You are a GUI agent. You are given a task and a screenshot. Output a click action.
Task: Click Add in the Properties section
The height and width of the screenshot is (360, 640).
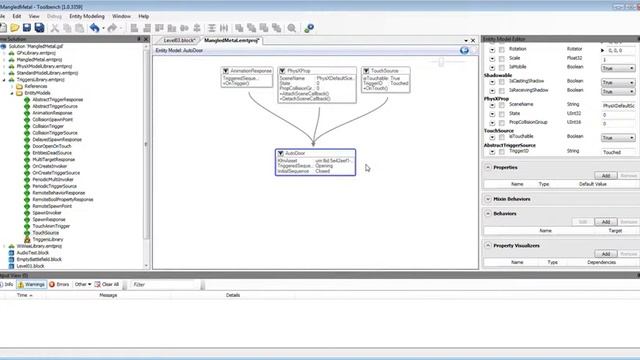pyautogui.click(x=606, y=176)
